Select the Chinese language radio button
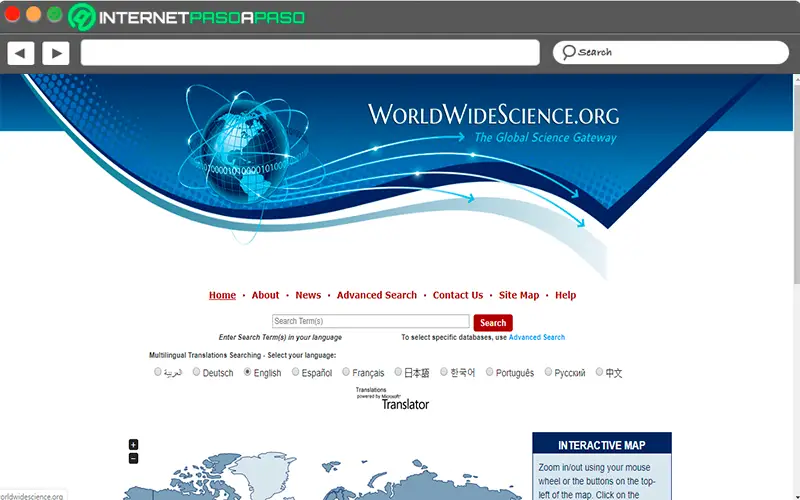The image size is (800, 500). coord(599,372)
